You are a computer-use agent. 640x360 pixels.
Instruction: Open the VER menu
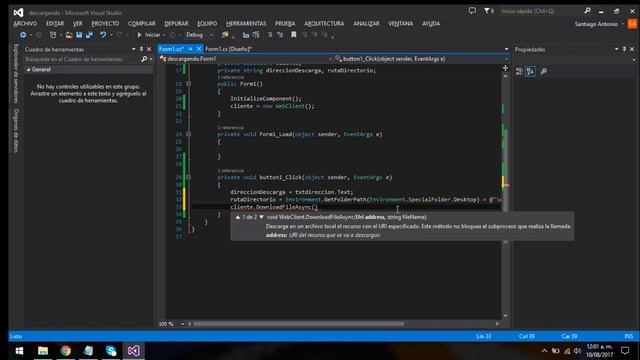[x=78, y=24]
